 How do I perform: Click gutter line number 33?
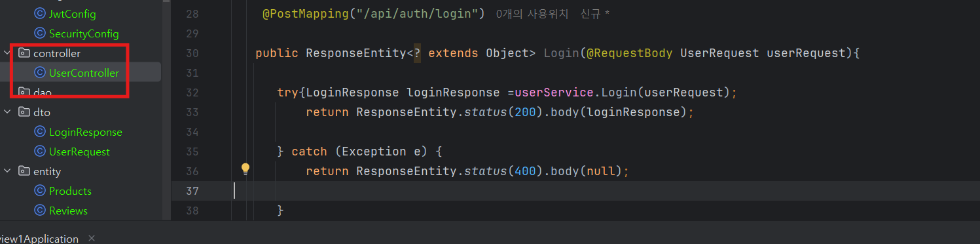click(x=192, y=112)
